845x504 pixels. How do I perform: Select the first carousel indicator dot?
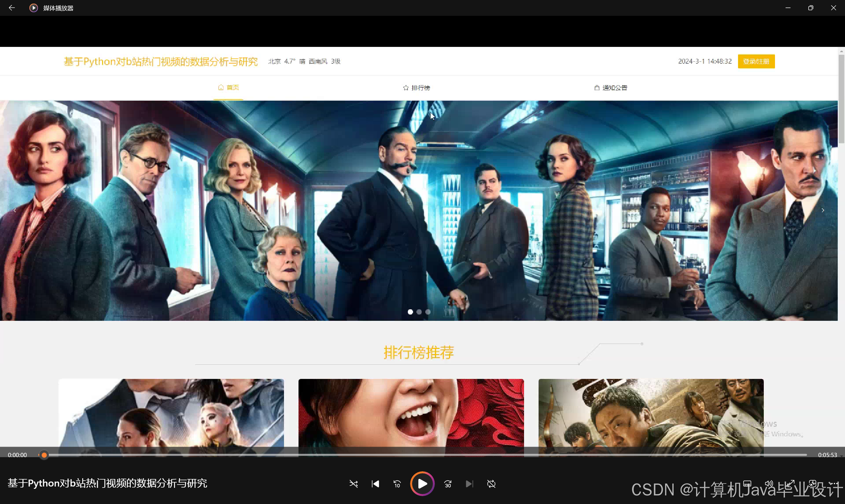(x=410, y=312)
